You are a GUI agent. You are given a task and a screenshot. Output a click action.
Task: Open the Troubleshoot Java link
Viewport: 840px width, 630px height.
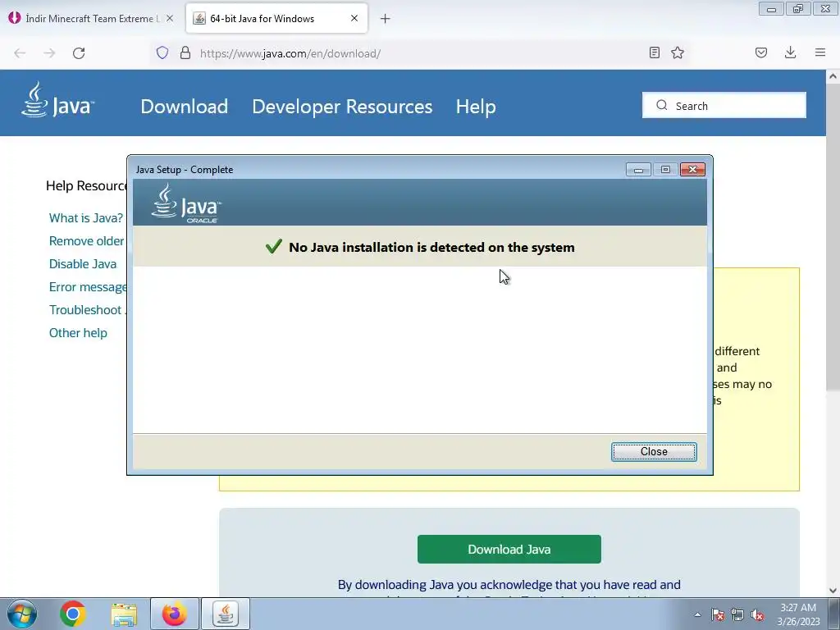pyautogui.click(x=87, y=310)
